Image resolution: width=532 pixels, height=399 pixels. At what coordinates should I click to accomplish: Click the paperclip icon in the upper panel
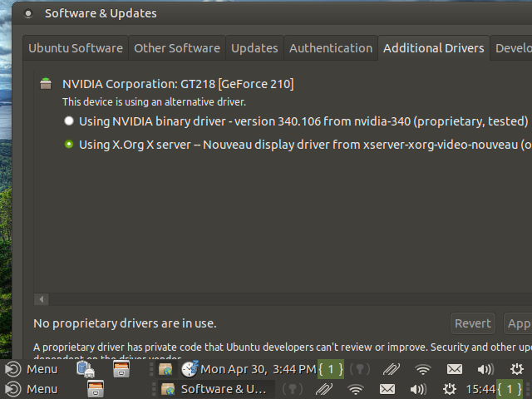392,369
